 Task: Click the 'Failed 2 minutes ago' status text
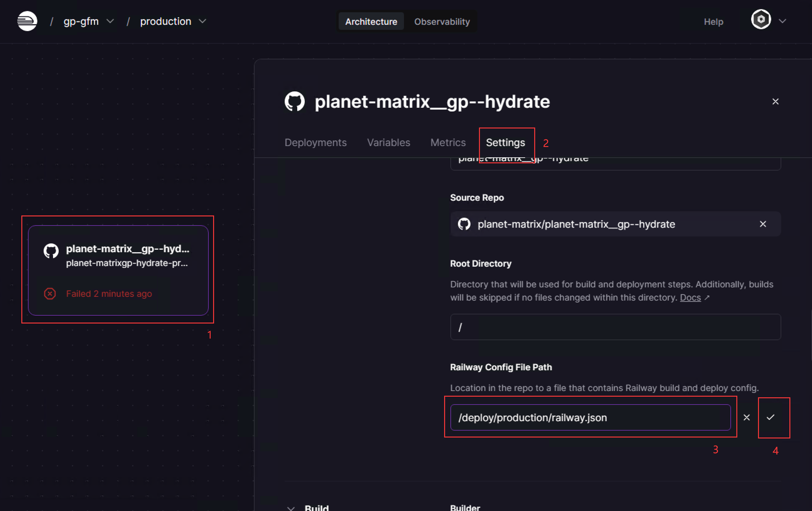(x=109, y=294)
